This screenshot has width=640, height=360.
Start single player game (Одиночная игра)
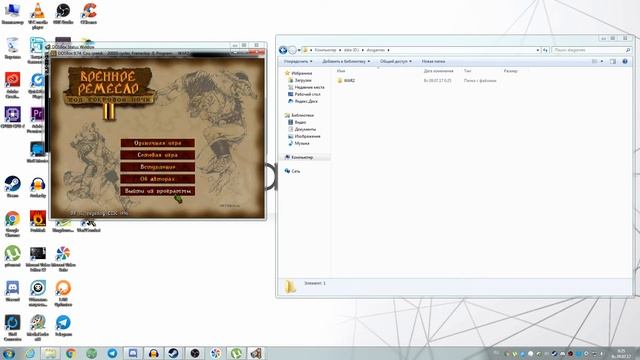[x=158, y=143]
